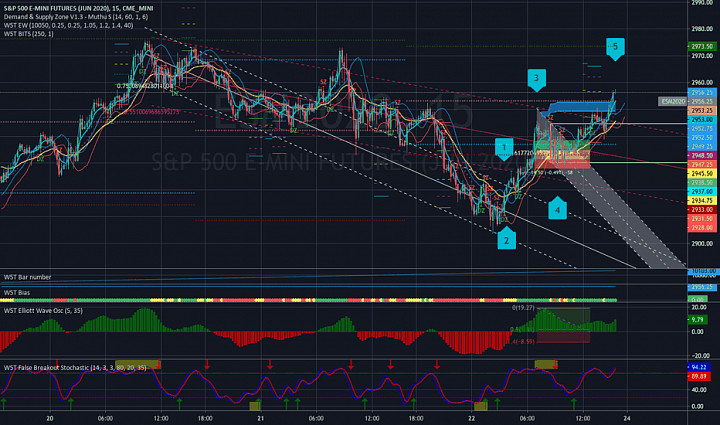
Task: Click the 2949.25 price label
Action: click(702, 147)
